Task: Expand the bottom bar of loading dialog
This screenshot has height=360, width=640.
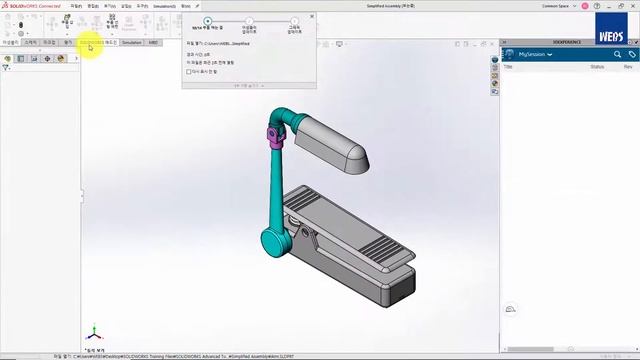Action: [x=249, y=86]
